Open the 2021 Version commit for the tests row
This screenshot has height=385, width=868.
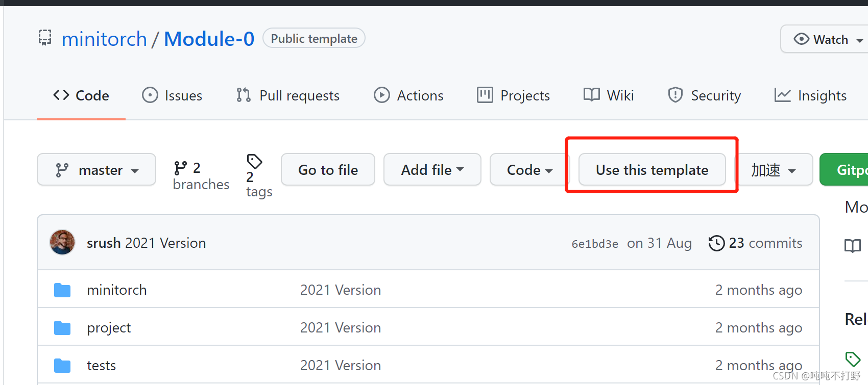[341, 365]
